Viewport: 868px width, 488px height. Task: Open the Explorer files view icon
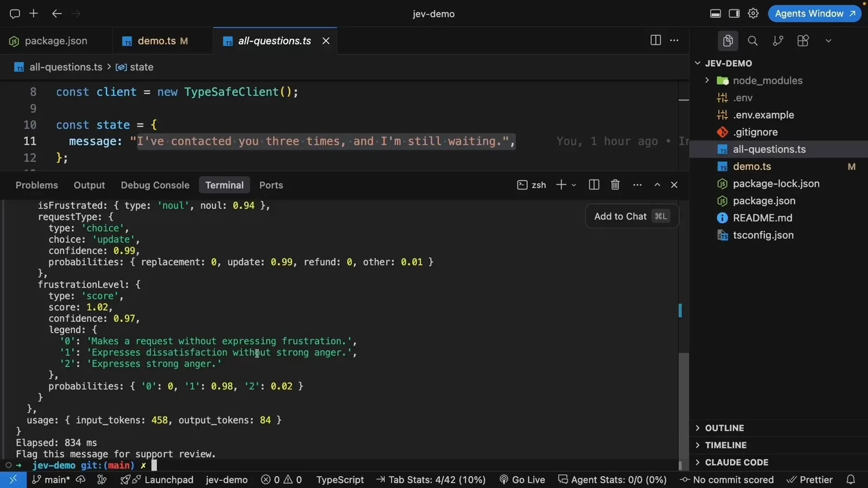(727, 41)
